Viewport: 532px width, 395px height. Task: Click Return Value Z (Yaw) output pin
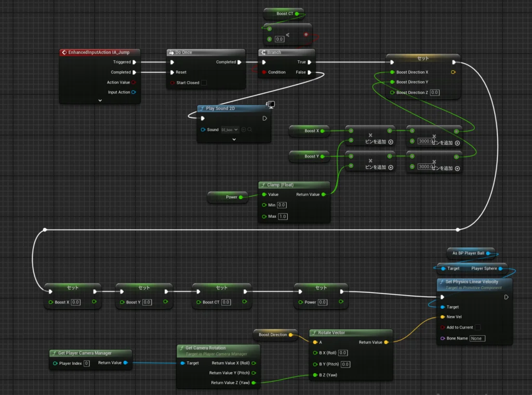pos(254,383)
